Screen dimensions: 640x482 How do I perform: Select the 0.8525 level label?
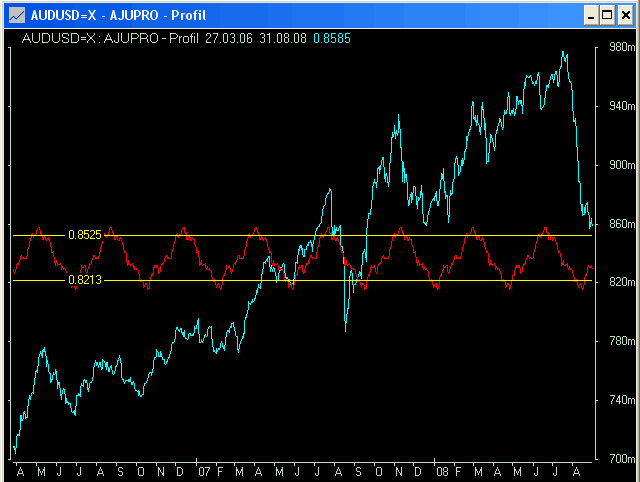coord(85,235)
